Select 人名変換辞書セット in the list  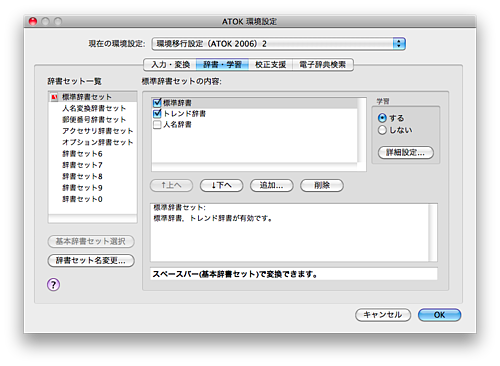[93, 108]
